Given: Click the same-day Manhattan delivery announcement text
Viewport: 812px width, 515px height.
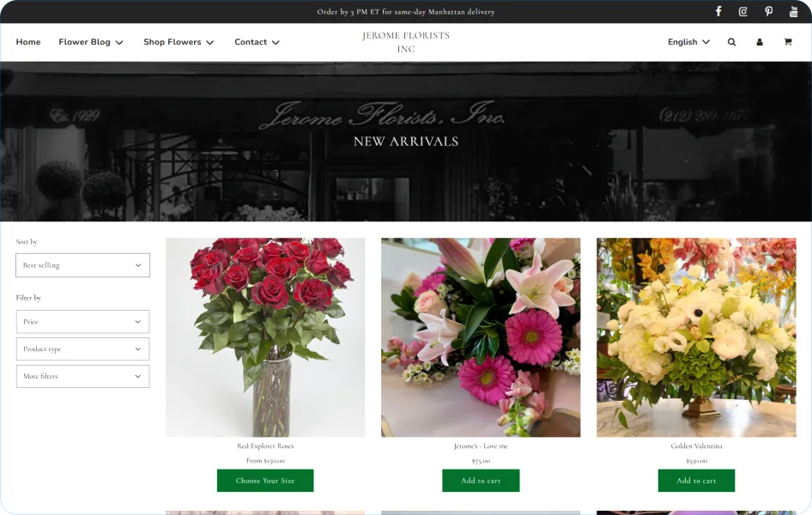Looking at the screenshot, I should click(406, 12).
